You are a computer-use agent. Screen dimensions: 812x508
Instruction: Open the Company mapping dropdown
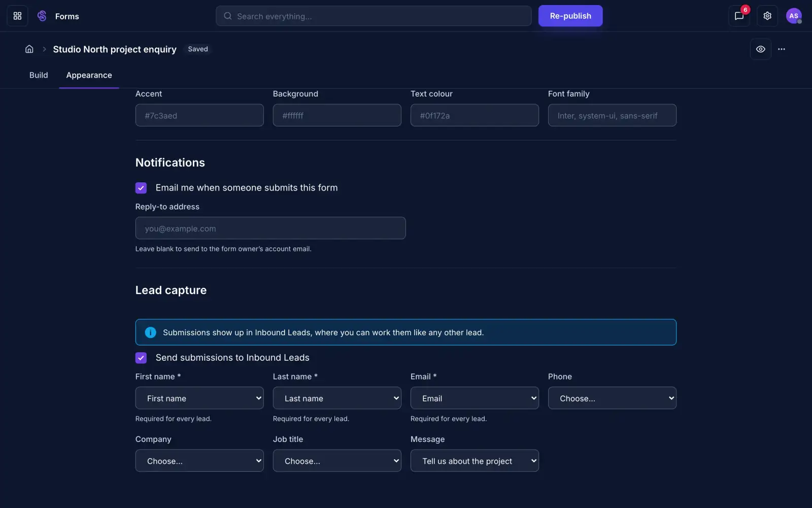[199, 461]
